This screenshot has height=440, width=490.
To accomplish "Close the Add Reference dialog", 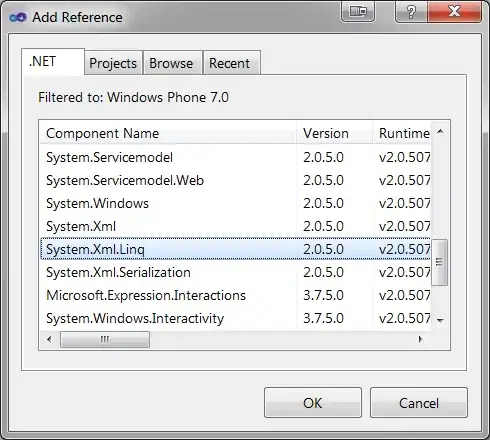I will (454, 12).
